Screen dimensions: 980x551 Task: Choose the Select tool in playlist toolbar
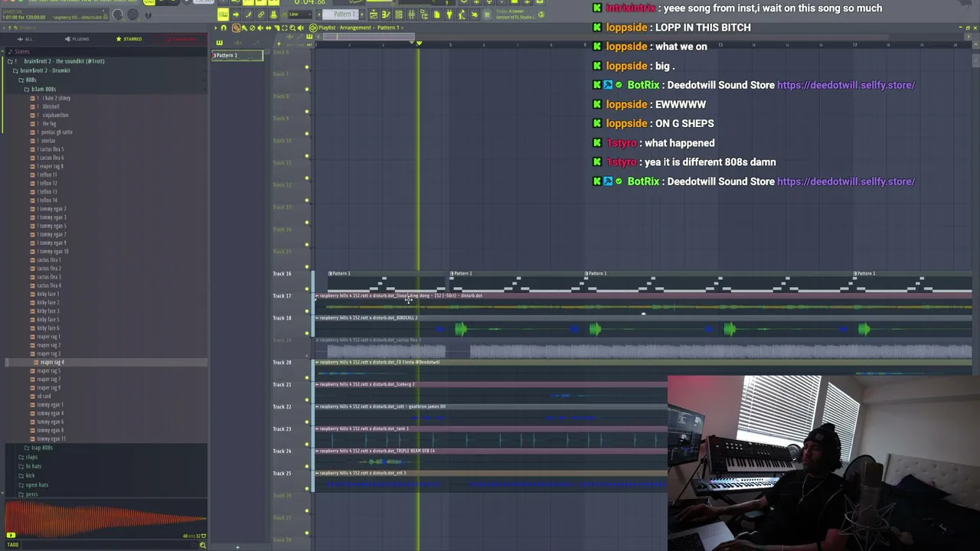284,28
